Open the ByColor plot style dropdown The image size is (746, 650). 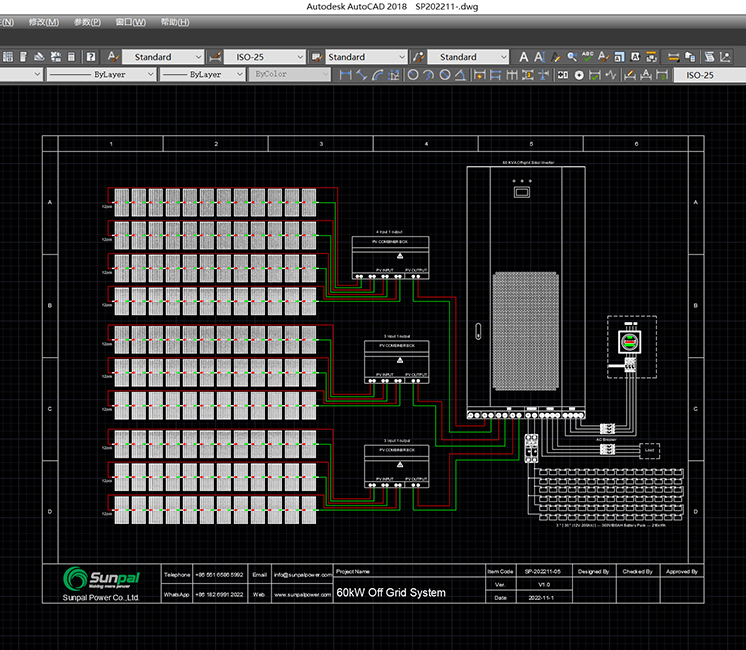coord(289,74)
